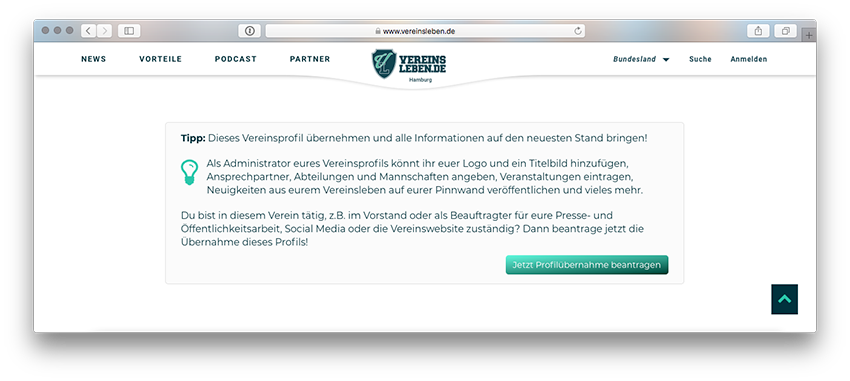The image size is (850, 381).
Task: Click the Anmelden link
Action: tap(749, 60)
